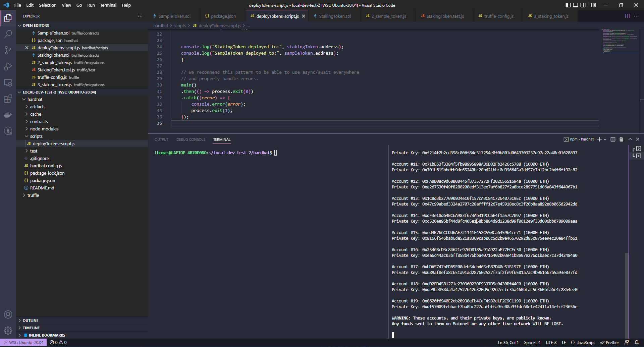Expand the node_modules folder
The height and width of the screenshot is (347, 644).
tap(82, 129)
